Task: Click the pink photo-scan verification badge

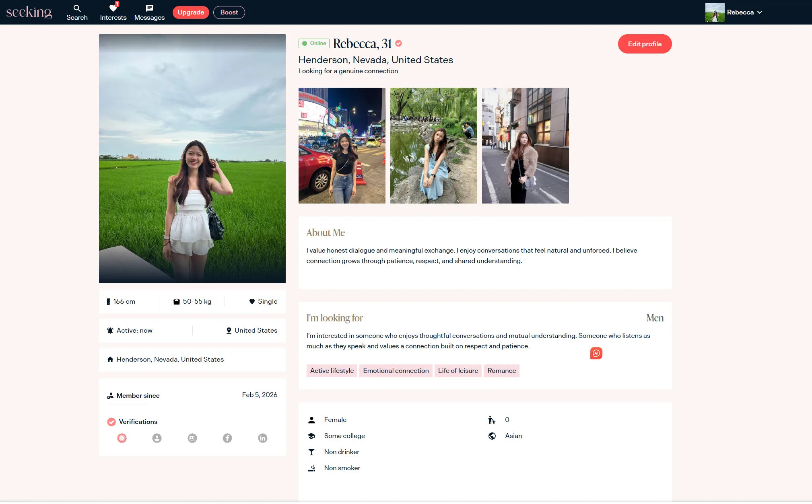Action: 122,438
